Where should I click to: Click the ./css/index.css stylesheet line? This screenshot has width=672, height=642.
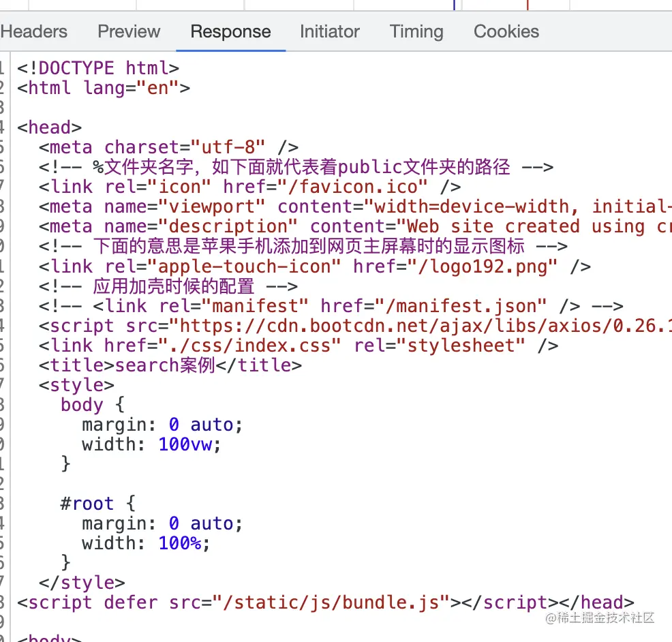point(299,345)
